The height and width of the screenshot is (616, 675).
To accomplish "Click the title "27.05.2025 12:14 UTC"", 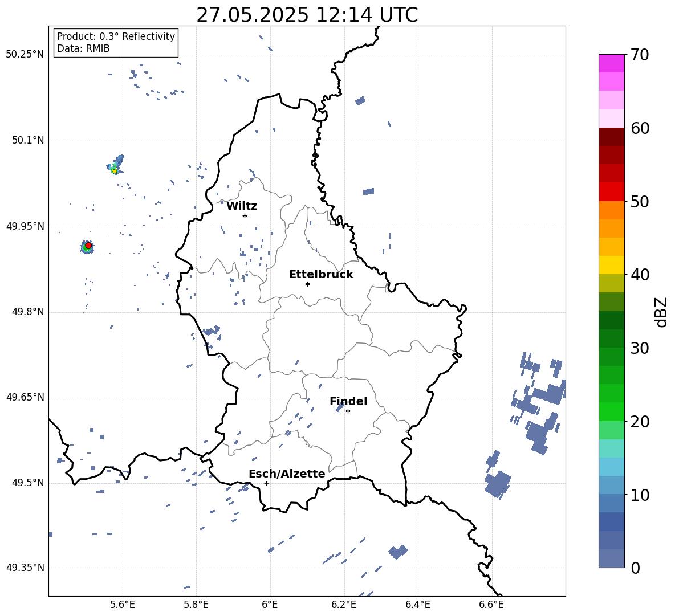I will [x=307, y=15].
